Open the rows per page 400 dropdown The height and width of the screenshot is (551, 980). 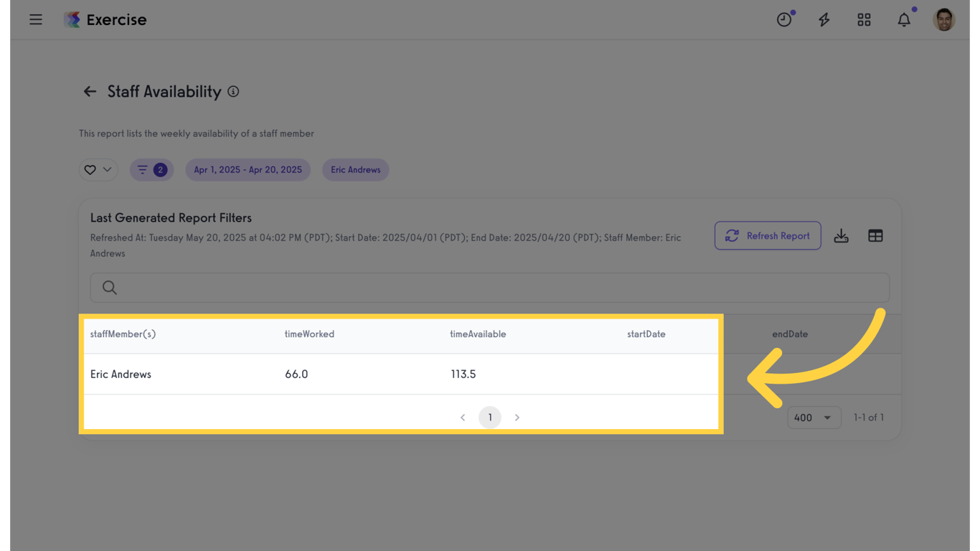pos(814,418)
